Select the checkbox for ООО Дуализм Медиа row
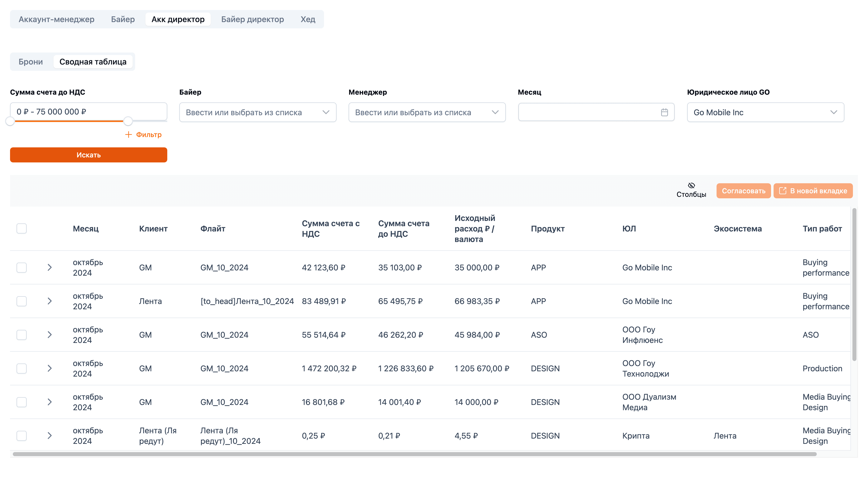Screen dimensions: 868x481 tap(22, 402)
